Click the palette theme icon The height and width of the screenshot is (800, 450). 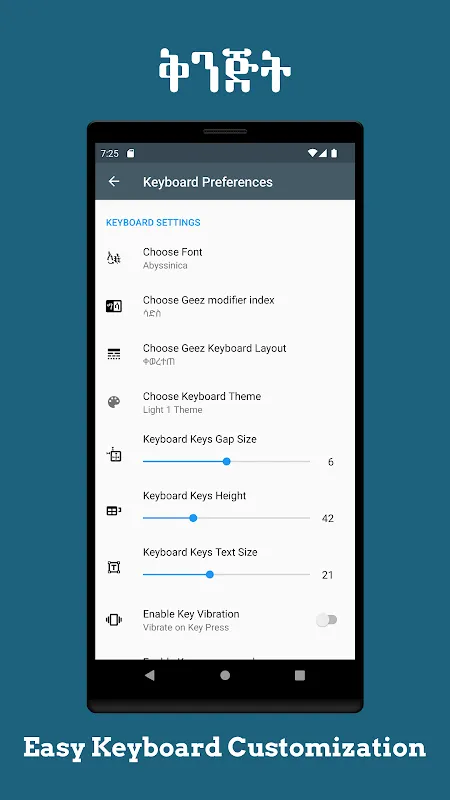pos(114,402)
